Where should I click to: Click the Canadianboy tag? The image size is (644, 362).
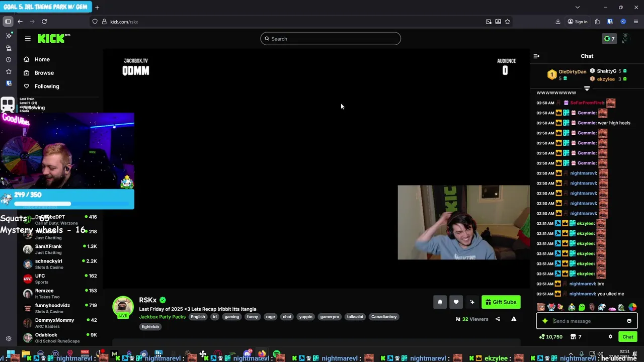click(x=384, y=317)
